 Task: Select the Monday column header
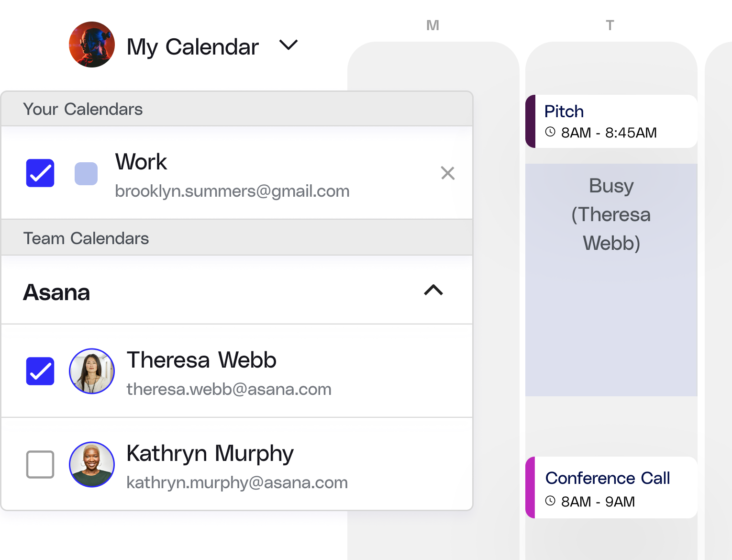click(x=433, y=25)
